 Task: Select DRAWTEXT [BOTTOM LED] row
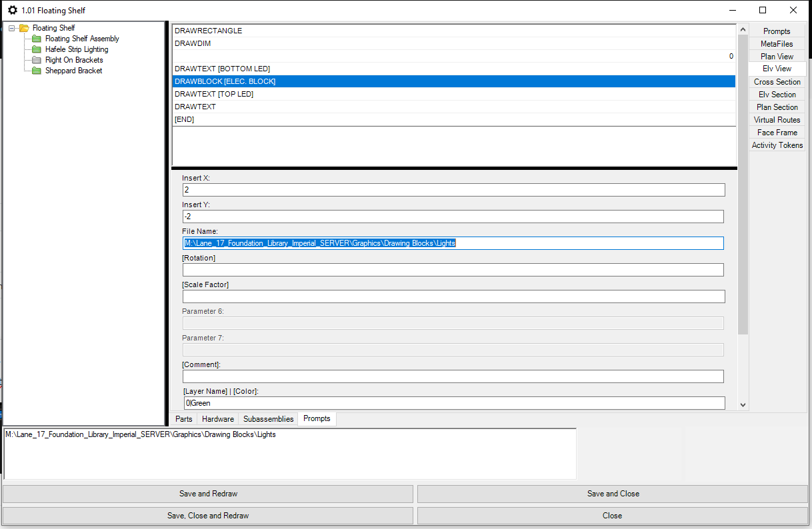[454, 69]
